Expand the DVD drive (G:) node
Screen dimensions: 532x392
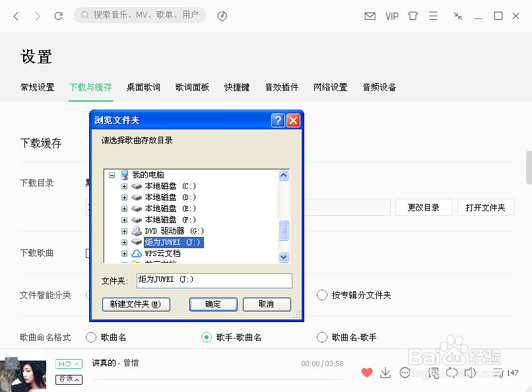[124, 231]
